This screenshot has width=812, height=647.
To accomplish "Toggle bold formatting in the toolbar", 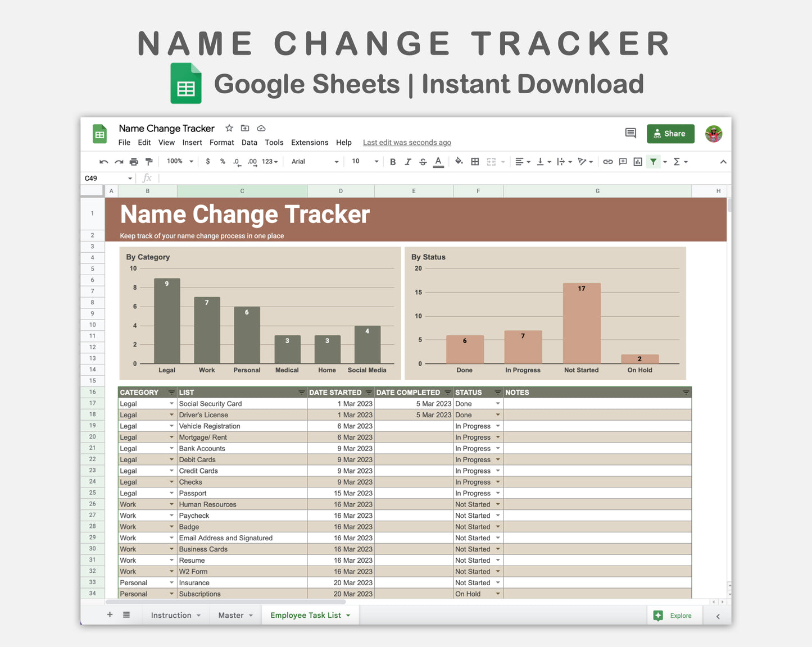I will click(x=393, y=162).
